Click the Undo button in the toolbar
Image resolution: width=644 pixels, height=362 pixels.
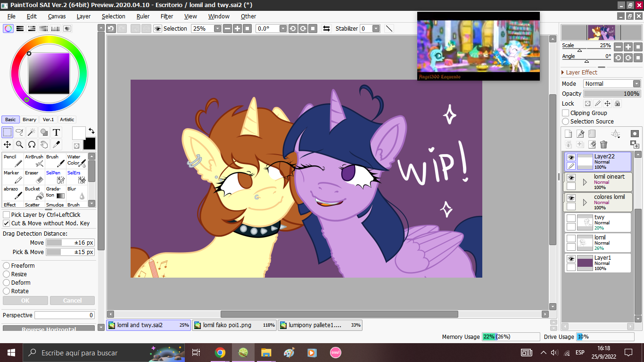[x=111, y=28]
